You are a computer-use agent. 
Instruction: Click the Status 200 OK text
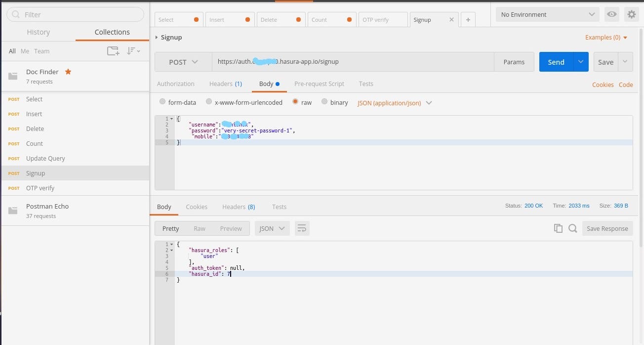(x=524, y=206)
